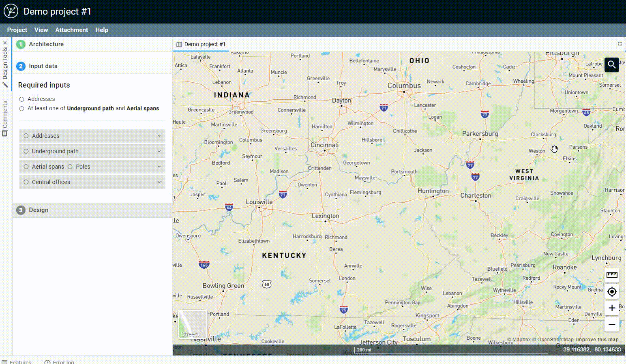Collapse the Input data step section

point(92,66)
